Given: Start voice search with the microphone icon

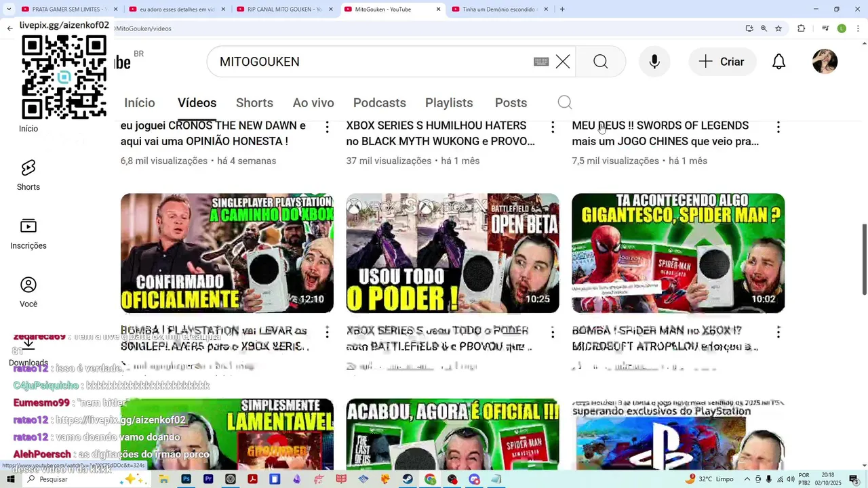Looking at the screenshot, I should click(654, 62).
